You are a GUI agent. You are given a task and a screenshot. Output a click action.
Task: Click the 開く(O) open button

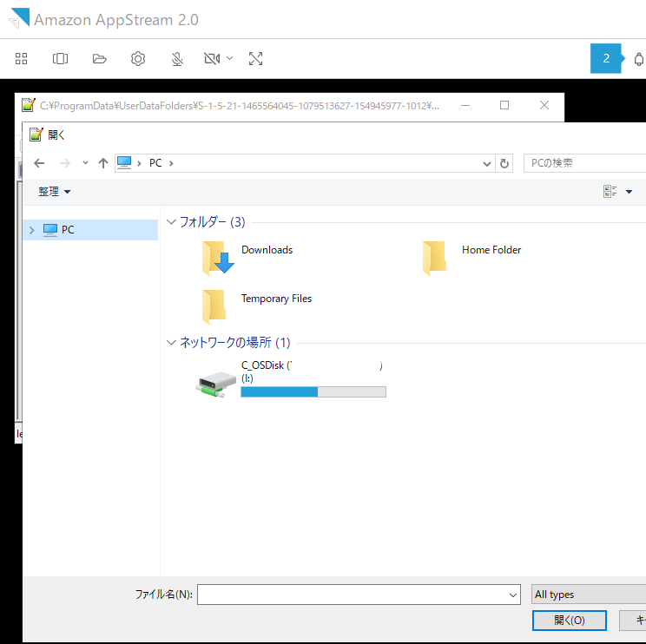[x=570, y=621]
